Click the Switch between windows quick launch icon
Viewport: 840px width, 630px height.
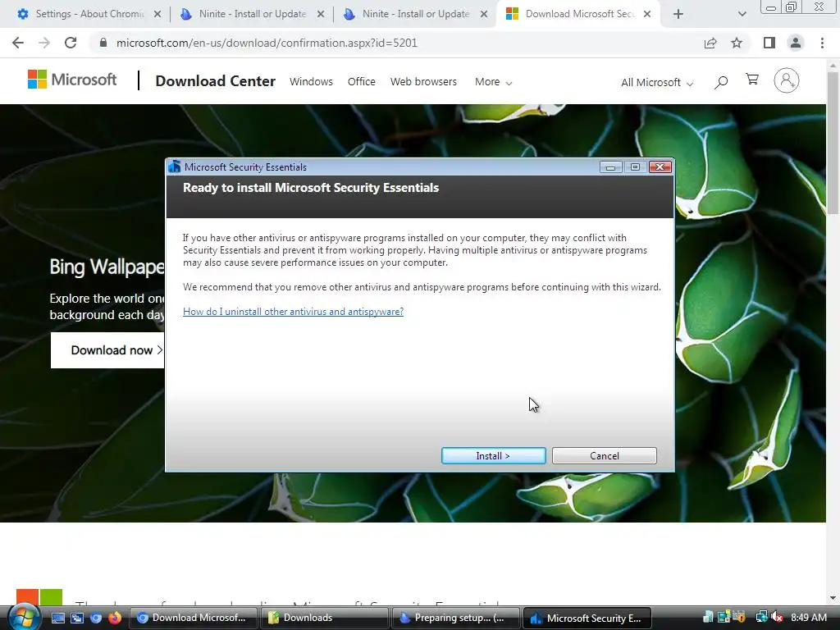point(77,618)
